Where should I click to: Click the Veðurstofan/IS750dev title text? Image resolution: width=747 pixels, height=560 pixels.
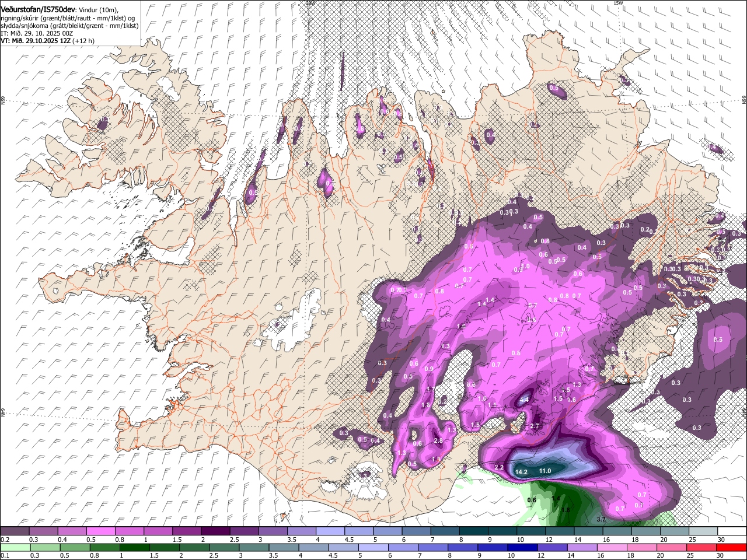[x=37, y=9]
